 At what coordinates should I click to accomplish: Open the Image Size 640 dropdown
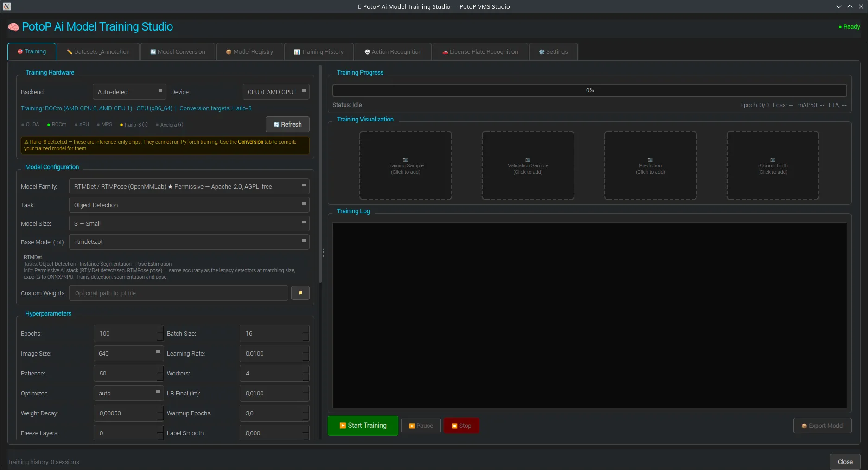tap(129, 353)
